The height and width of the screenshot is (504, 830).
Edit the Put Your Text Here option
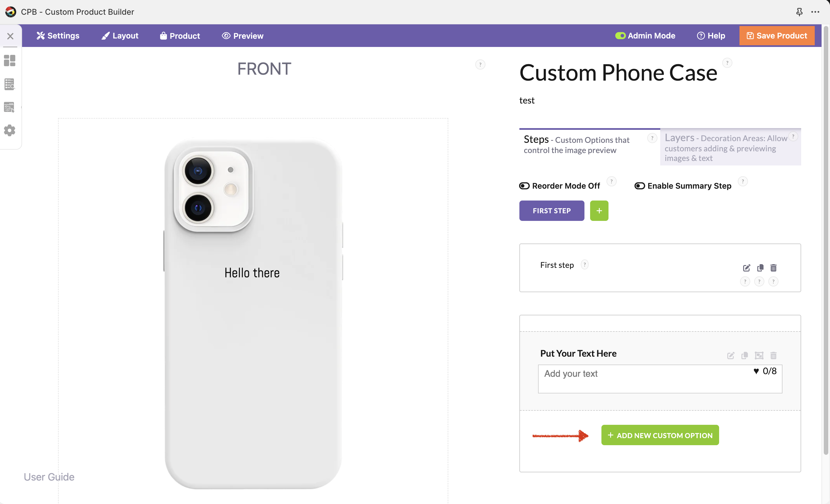(x=731, y=356)
